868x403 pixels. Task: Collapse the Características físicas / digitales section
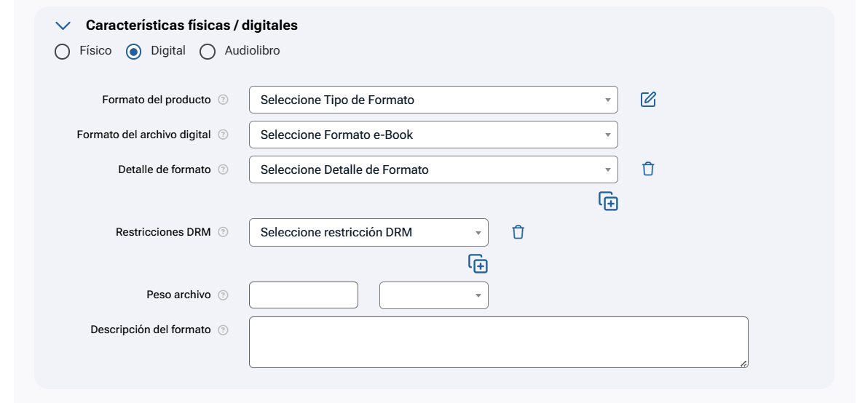pos(63,25)
